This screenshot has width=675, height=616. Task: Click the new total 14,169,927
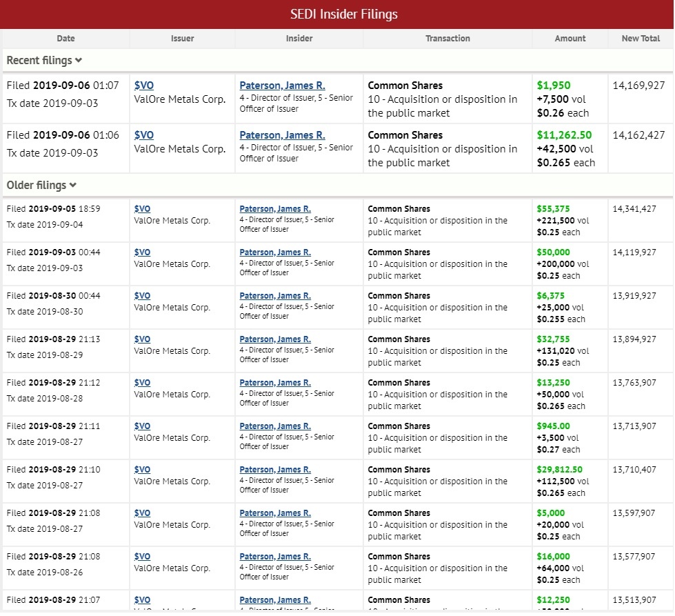pos(639,86)
